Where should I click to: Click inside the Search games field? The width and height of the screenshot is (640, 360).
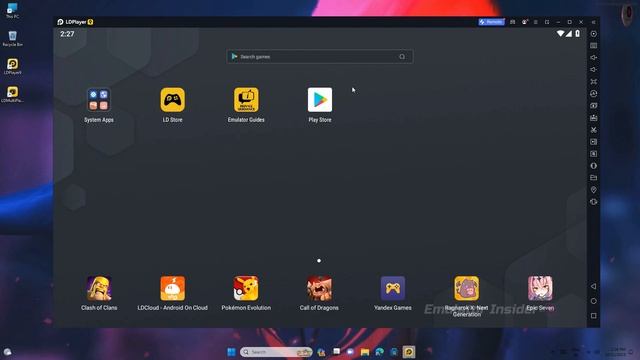coord(320,57)
